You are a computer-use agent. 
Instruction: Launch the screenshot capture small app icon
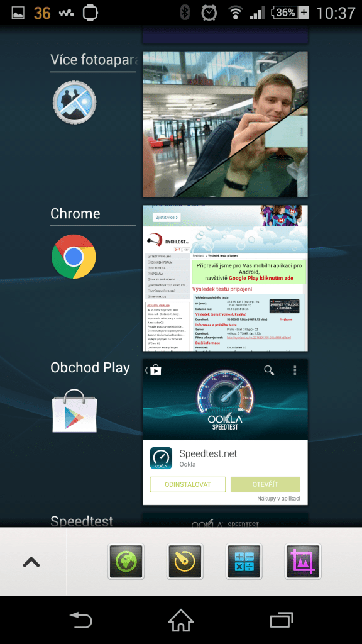[x=303, y=561]
